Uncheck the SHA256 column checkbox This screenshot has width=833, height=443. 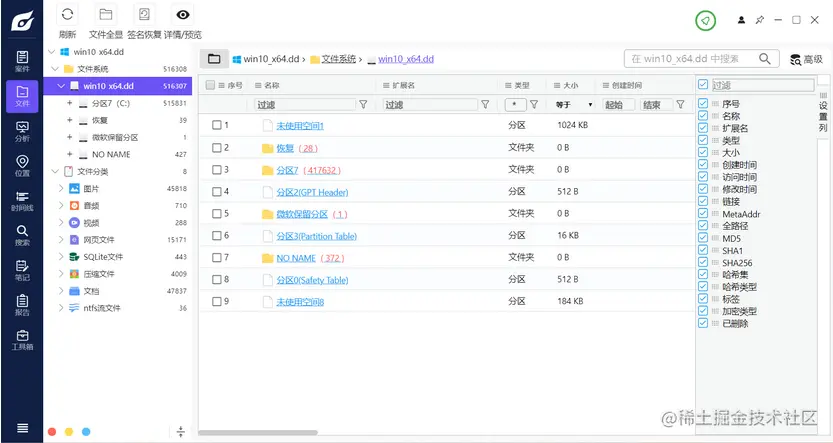click(x=703, y=262)
